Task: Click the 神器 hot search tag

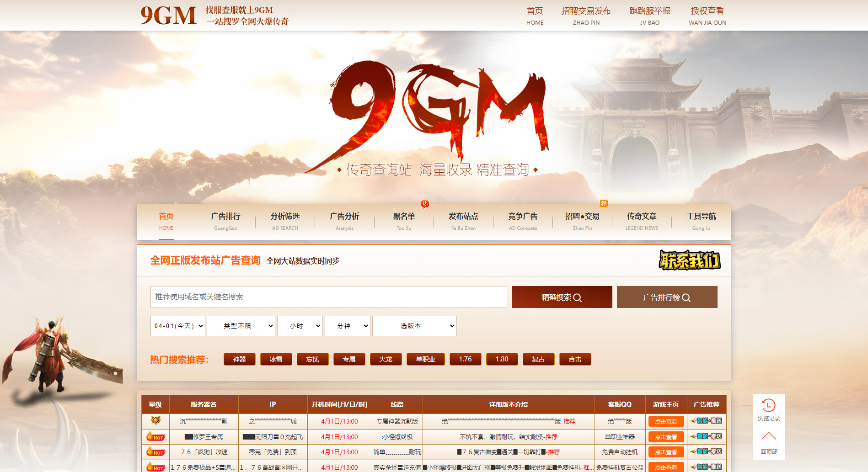Action: click(x=239, y=359)
